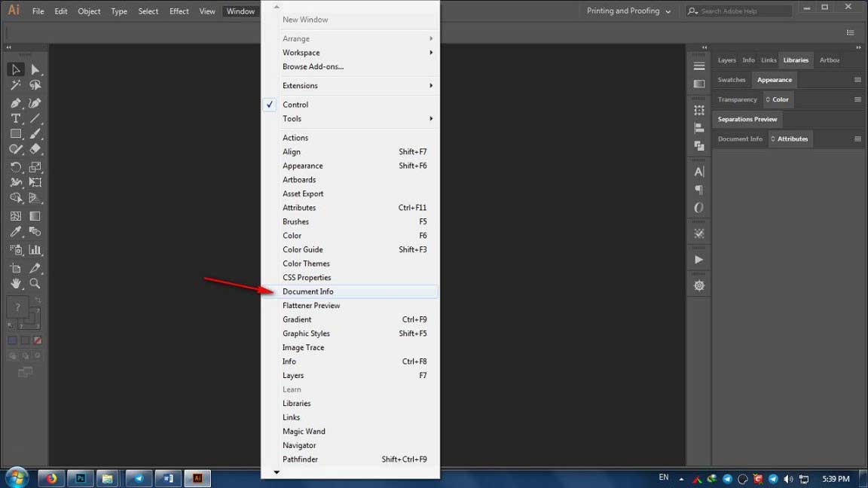Select the Paintbrush tool
868x488 pixels.
pyautogui.click(x=35, y=134)
